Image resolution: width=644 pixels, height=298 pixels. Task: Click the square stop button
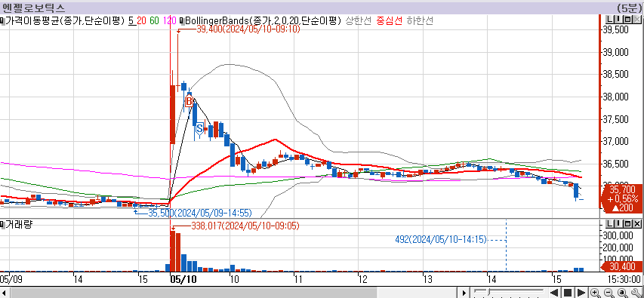pyautogui.click(x=568, y=293)
